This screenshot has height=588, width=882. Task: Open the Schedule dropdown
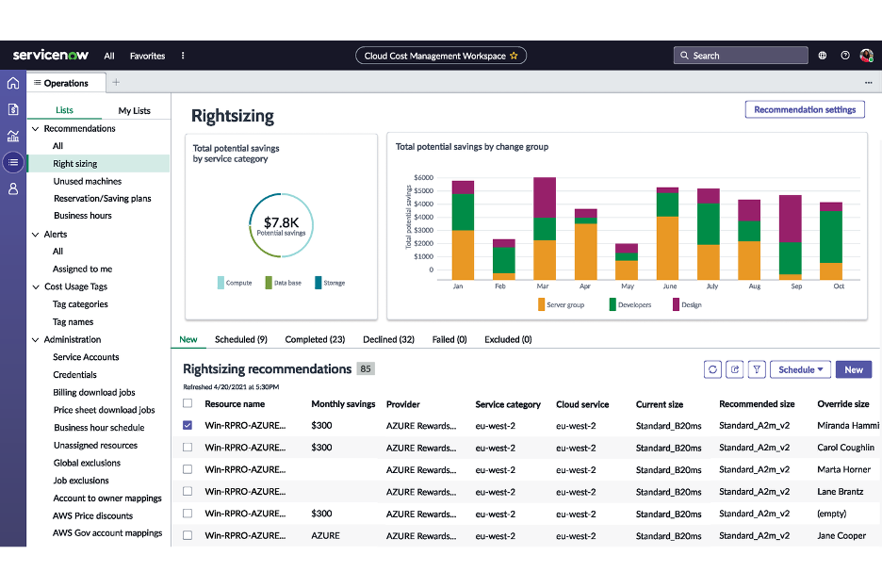coord(800,369)
